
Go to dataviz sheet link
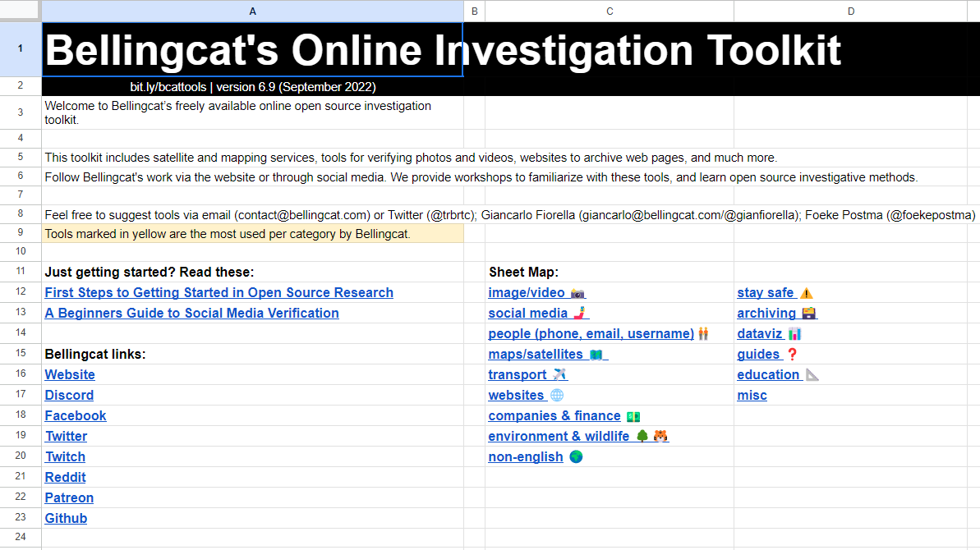pyautogui.click(x=760, y=334)
